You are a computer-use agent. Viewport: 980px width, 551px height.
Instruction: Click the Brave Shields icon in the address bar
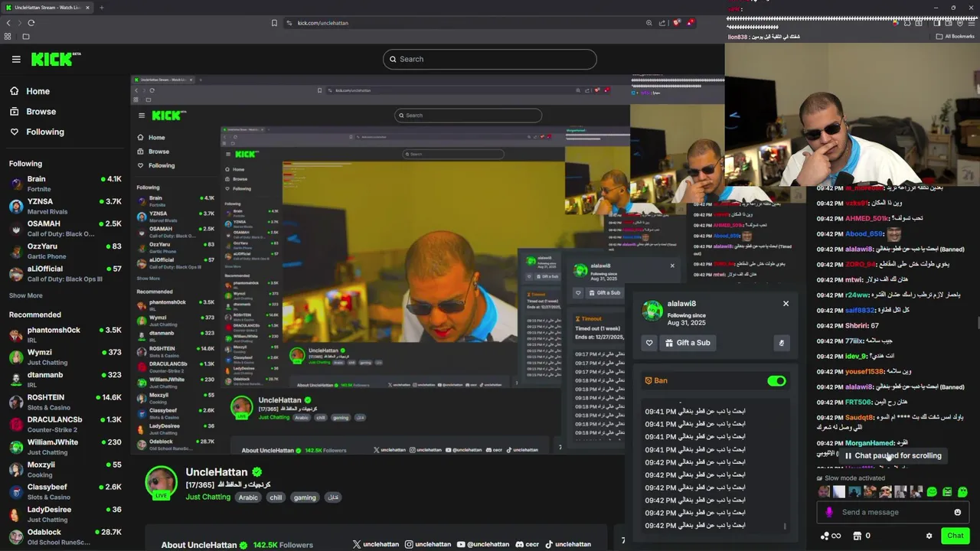click(x=677, y=23)
